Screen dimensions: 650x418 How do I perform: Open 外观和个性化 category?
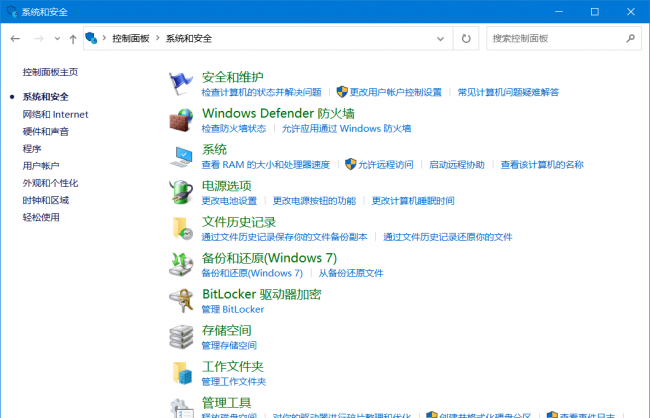50,183
